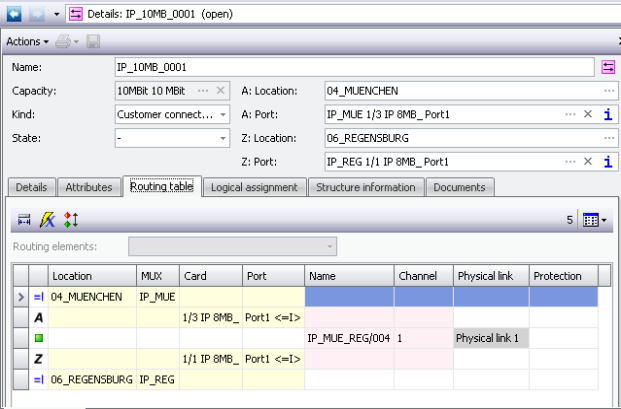Open the Actions menu

[x=27, y=42]
